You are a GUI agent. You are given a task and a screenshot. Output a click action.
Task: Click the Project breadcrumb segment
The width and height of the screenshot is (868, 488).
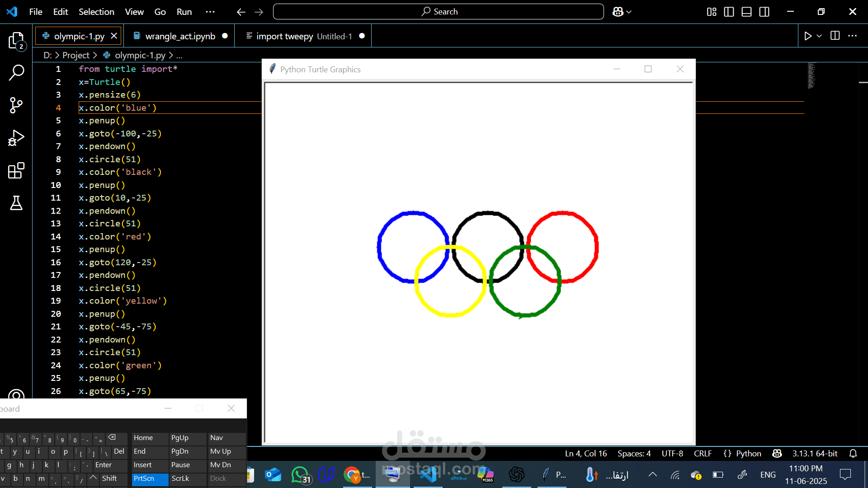[x=76, y=55]
